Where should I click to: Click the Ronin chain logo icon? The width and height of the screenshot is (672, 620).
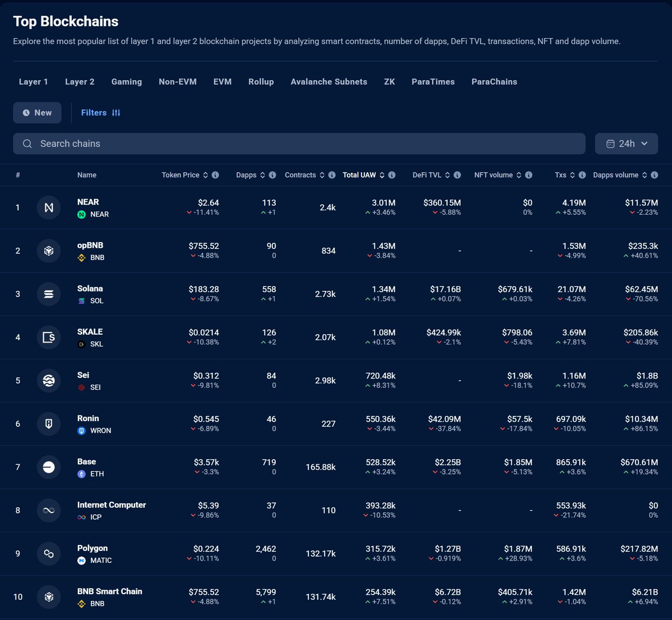click(x=49, y=424)
